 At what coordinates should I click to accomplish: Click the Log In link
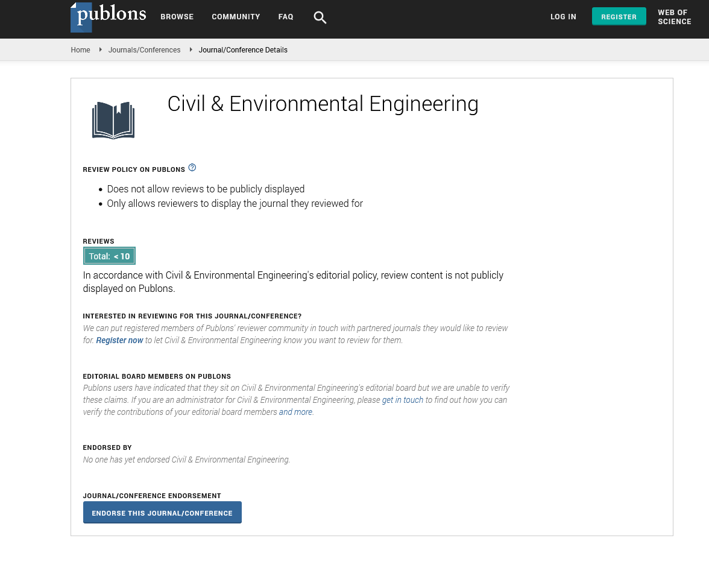point(563,17)
